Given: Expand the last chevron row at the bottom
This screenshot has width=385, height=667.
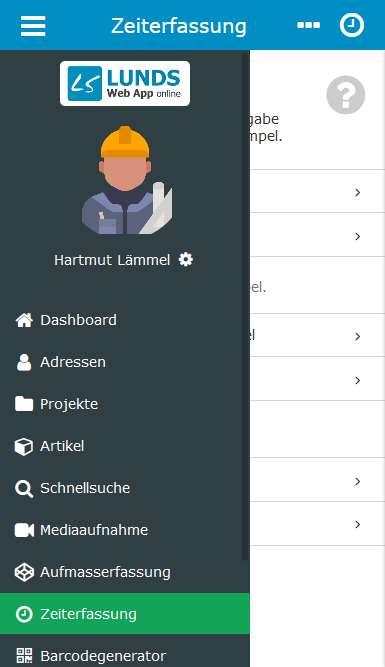Looking at the screenshot, I should pos(317,524).
